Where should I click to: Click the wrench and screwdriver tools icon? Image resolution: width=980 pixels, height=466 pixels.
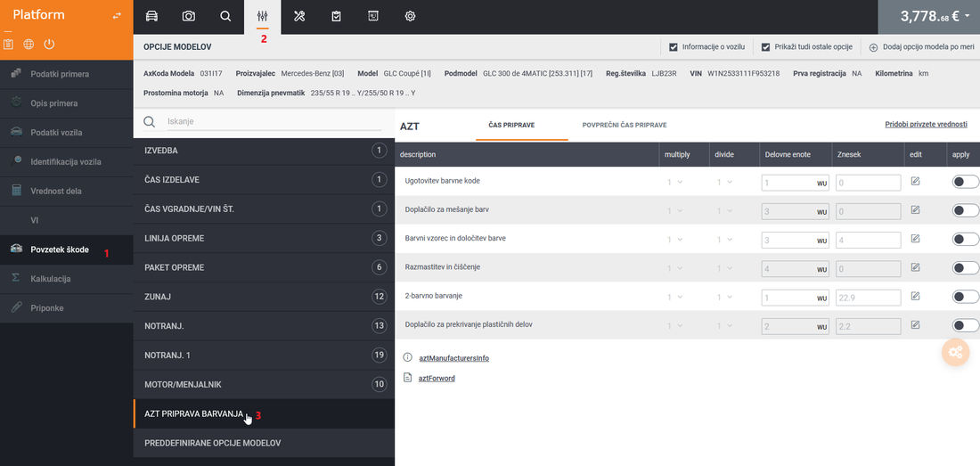pyautogui.click(x=299, y=16)
